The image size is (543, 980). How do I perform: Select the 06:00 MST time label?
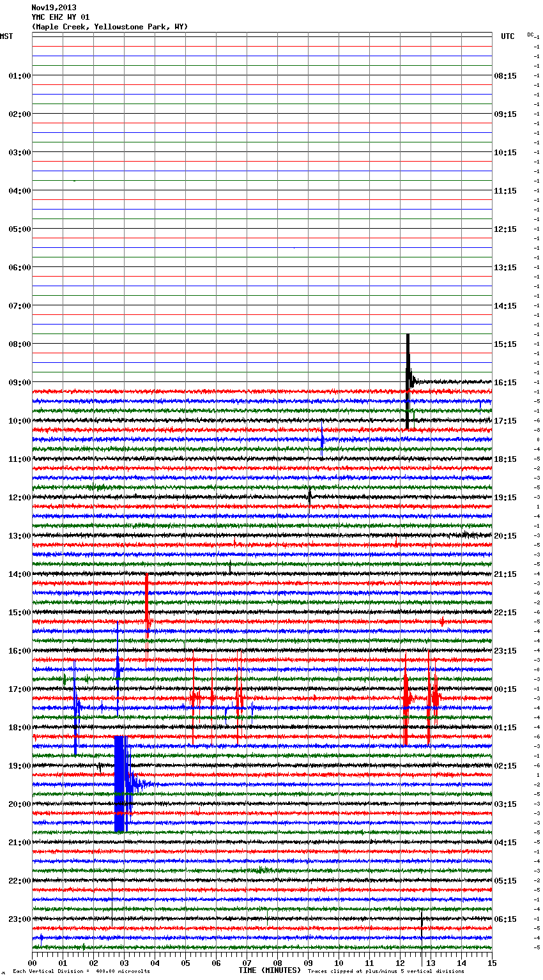coord(20,268)
